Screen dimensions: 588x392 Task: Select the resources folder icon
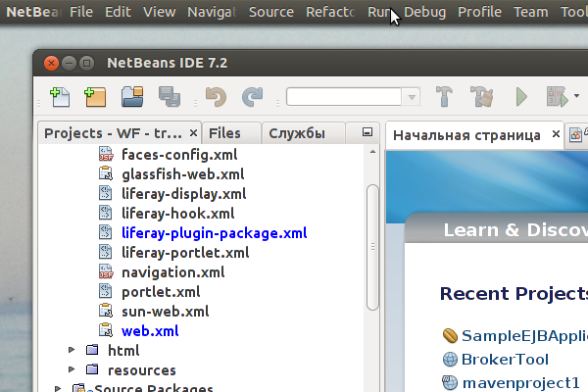(x=92, y=369)
